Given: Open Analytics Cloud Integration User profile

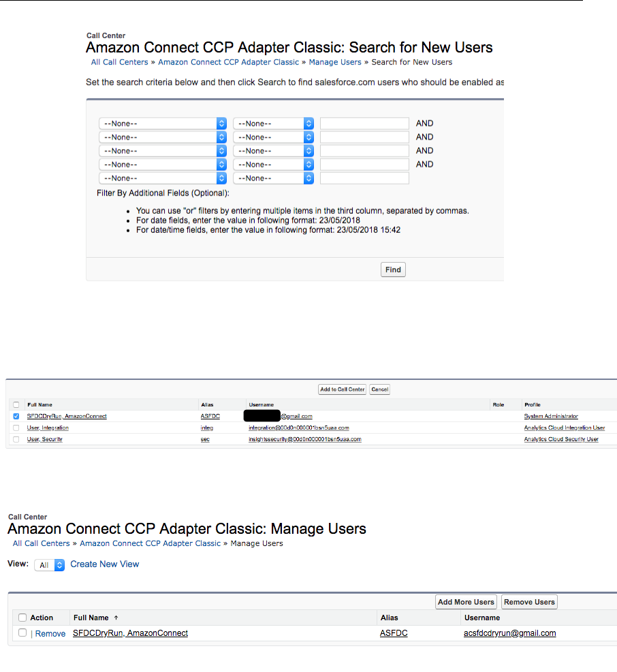Looking at the screenshot, I should pyautogui.click(x=565, y=428).
